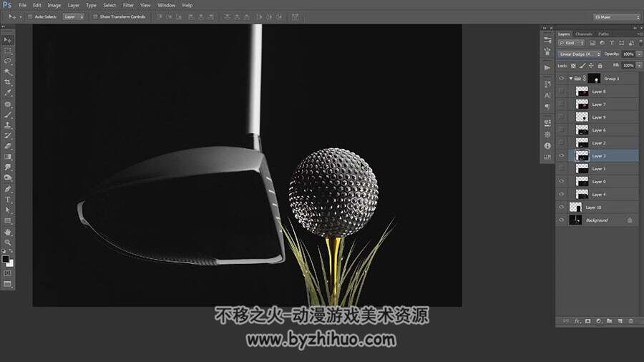Open the Image menu
Viewport: 644px width, 362px height.
point(54,5)
